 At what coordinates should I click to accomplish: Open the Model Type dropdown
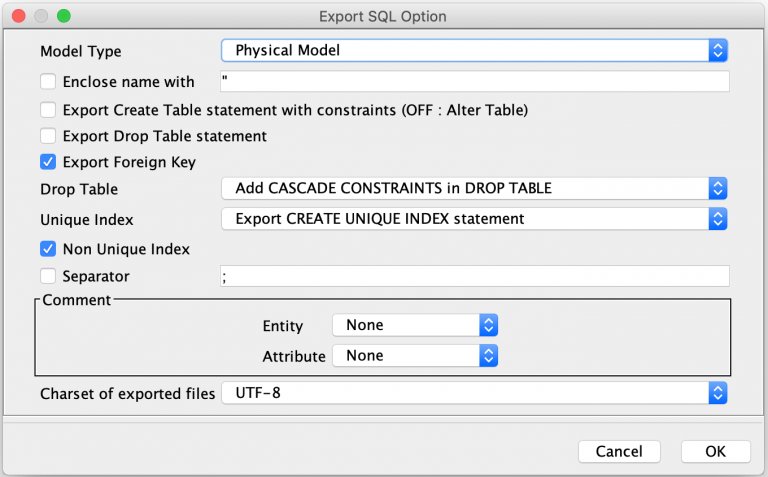click(x=473, y=50)
